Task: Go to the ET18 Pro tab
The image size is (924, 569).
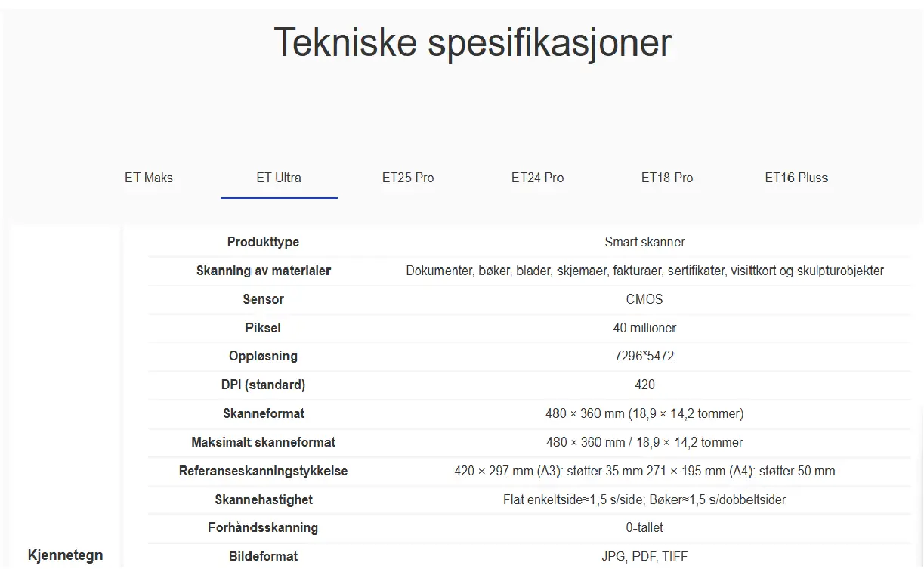Action: [x=667, y=178]
